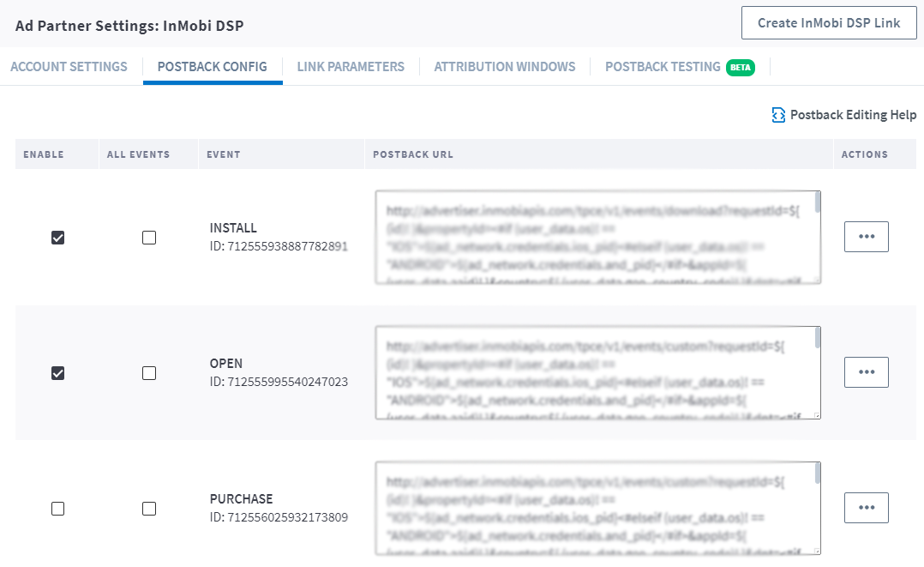
Task: Select the ID 712555938887782891 text
Action: click(279, 246)
